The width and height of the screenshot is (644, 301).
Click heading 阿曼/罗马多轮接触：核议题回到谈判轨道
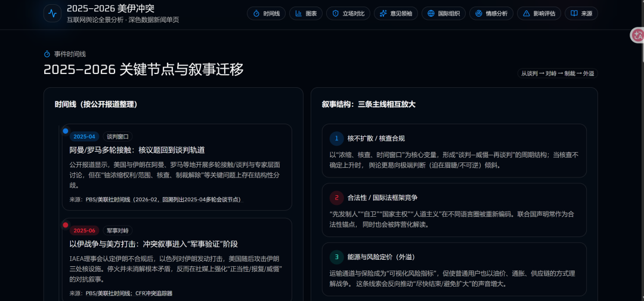point(137,150)
